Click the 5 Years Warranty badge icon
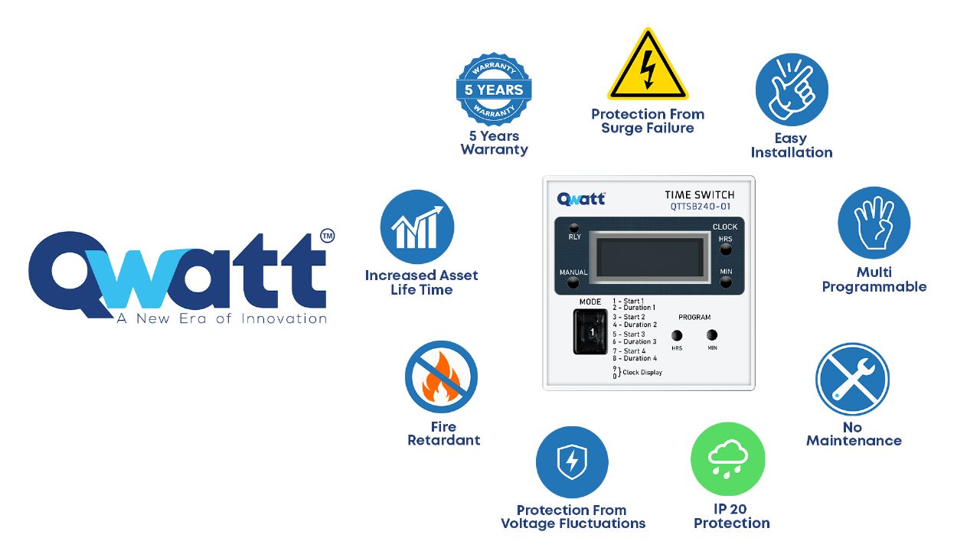This screenshot has width=980, height=551. pyautogui.click(x=494, y=90)
